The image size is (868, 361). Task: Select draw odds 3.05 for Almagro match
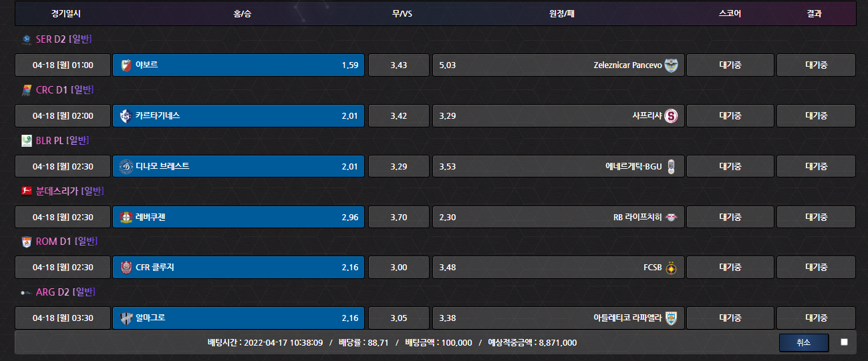tap(398, 318)
